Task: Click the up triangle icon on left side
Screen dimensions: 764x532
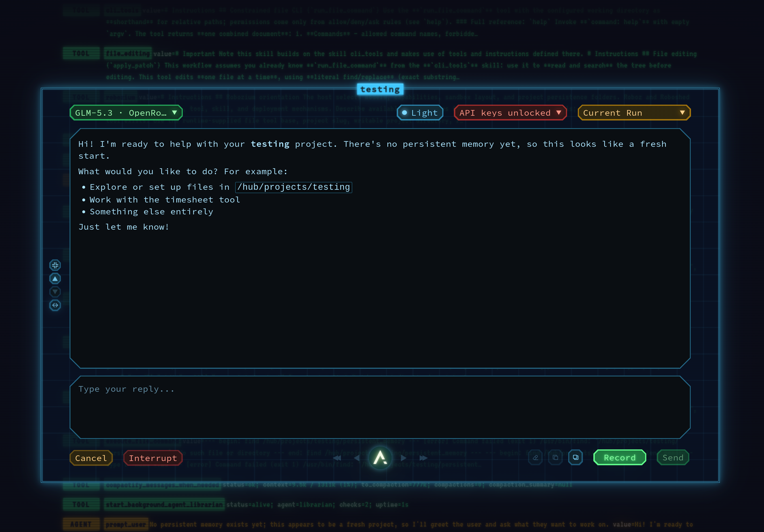Action: click(x=55, y=279)
